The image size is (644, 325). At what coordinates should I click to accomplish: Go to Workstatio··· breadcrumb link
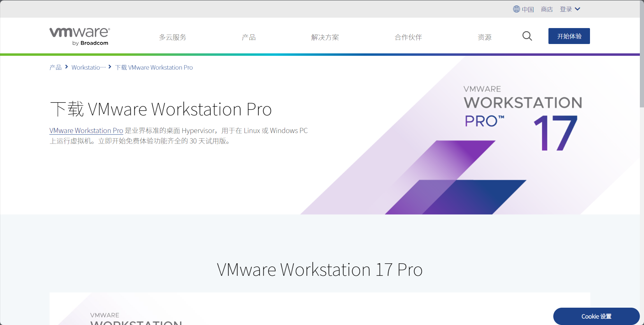click(89, 68)
